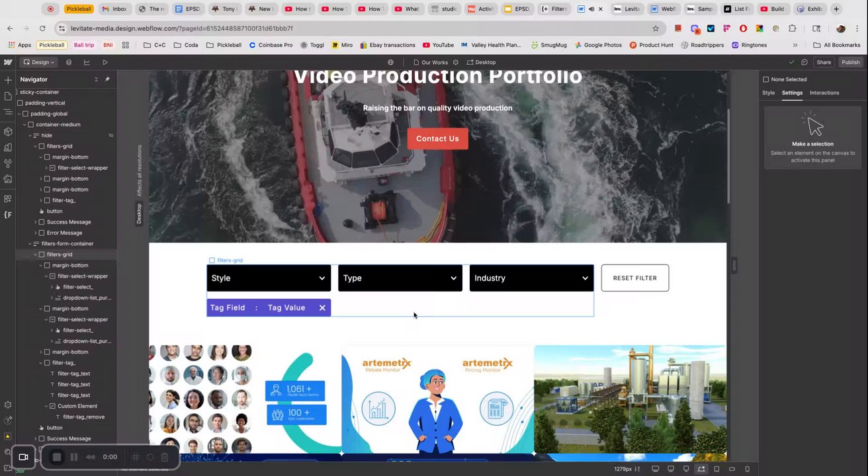
Task: Open the Insights chart icon in top bar
Action: tap(87, 62)
